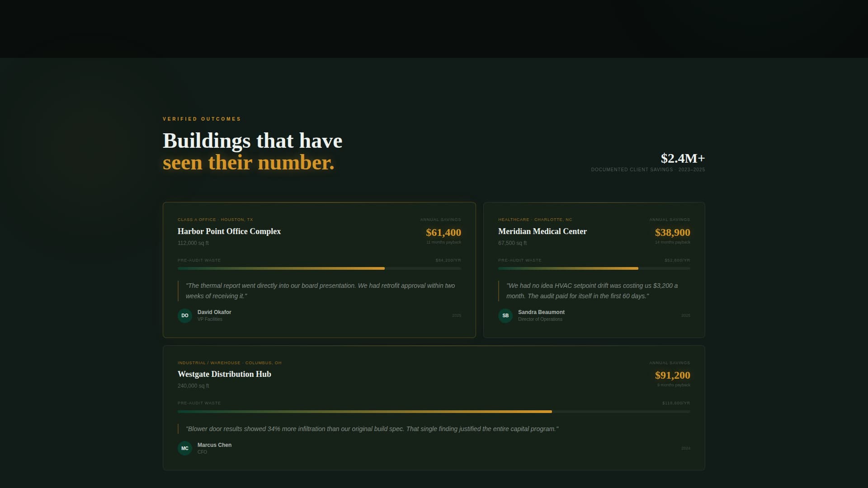Image resolution: width=868 pixels, height=488 pixels.
Task: Click the $118,800/YR waste figure
Action: coord(676,402)
